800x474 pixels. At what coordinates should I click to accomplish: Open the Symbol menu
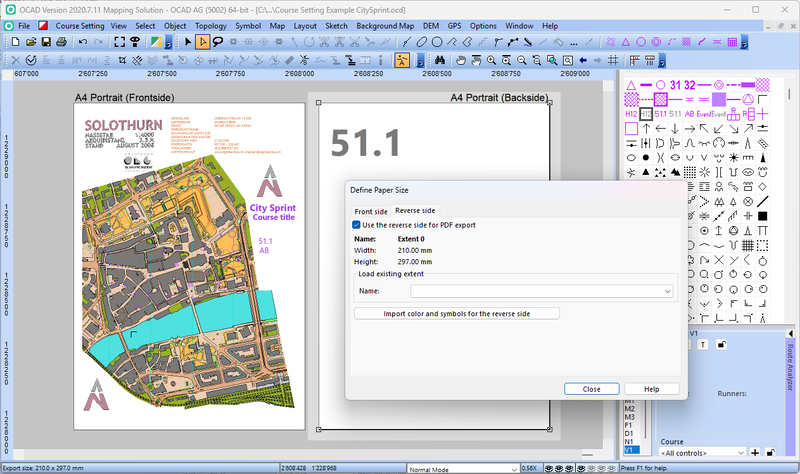coord(248,26)
